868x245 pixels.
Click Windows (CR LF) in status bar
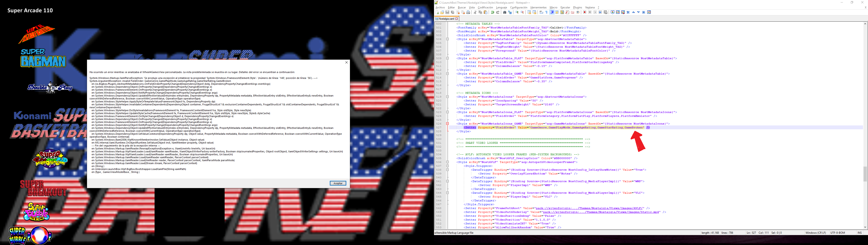click(815, 233)
